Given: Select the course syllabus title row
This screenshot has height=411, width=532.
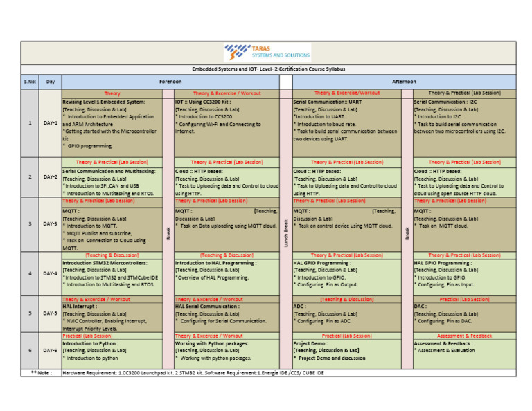Looking at the screenshot, I should coord(268,69).
